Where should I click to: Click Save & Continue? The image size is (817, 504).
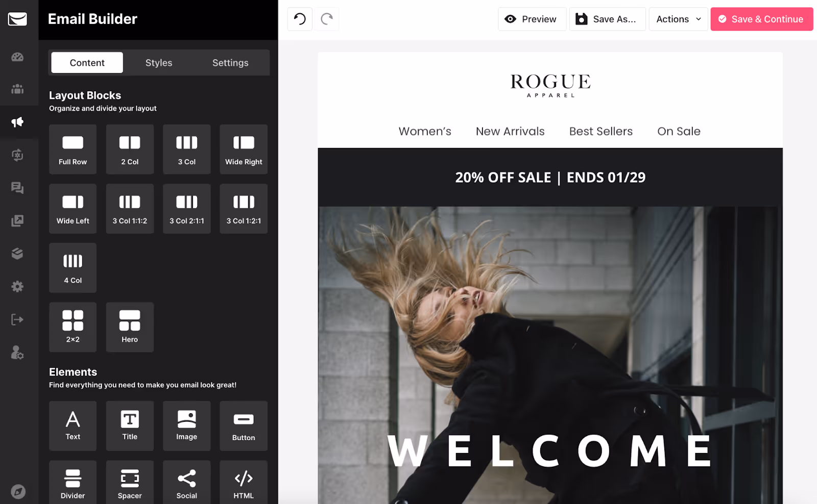pos(762,19)
